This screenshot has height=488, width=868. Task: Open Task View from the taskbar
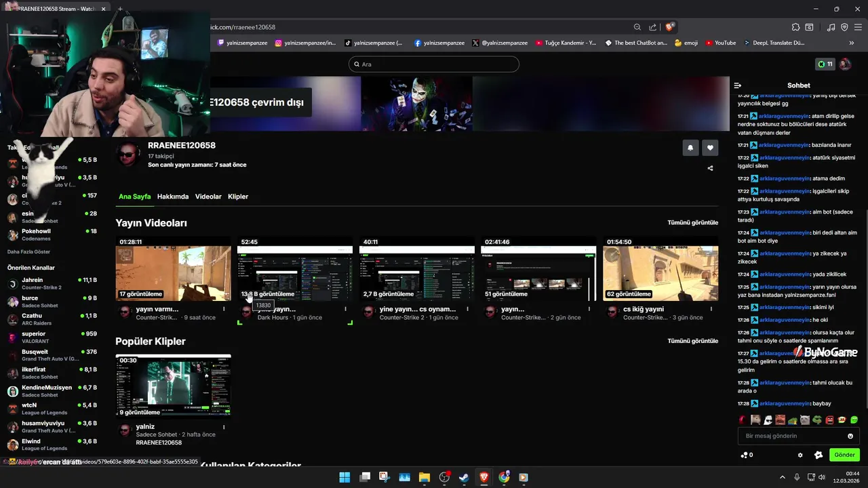tap(365, 477)
